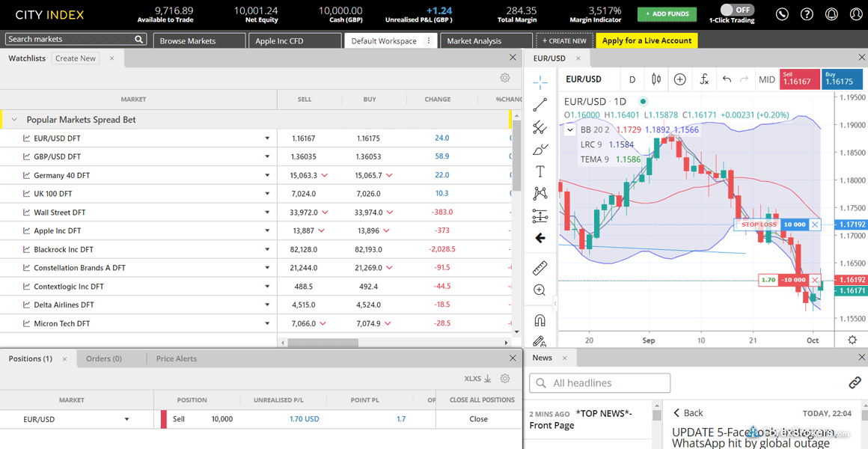The width and height of the screenshot is (868, 449).
Task: Open the Germany 40 DFT row dropdown arrow
Action: [x=267, y=176]
